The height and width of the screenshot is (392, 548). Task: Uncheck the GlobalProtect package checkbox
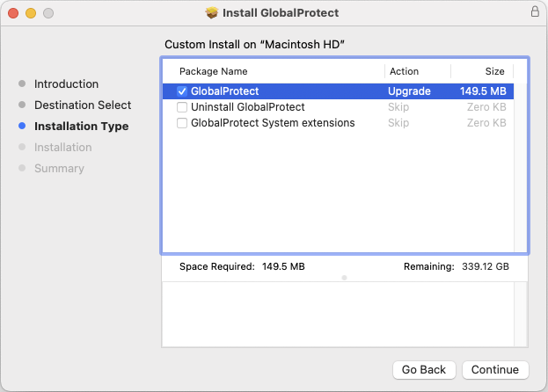pyautogui.click(x=182, y=91)
